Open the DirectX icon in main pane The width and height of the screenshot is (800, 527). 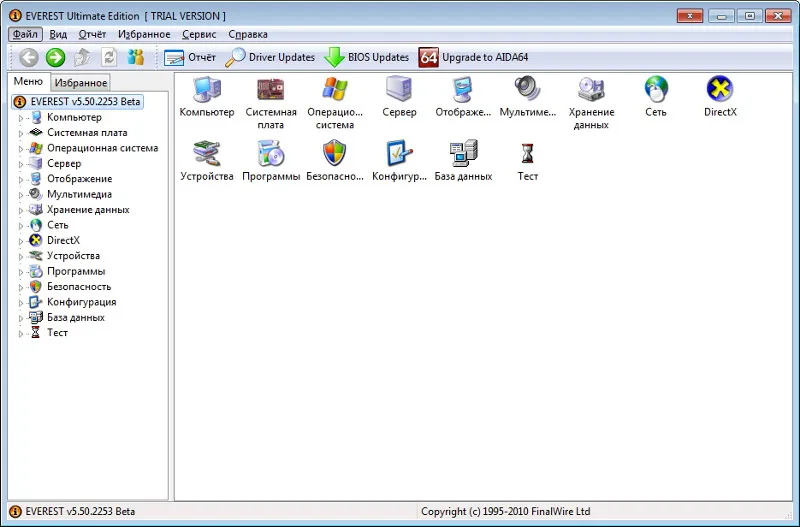point(720,97)
